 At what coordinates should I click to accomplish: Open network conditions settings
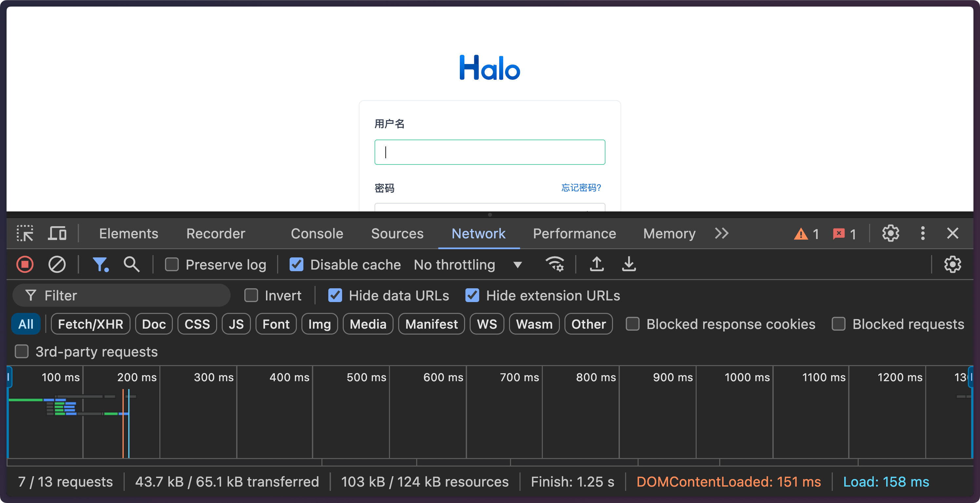(554, 264)
